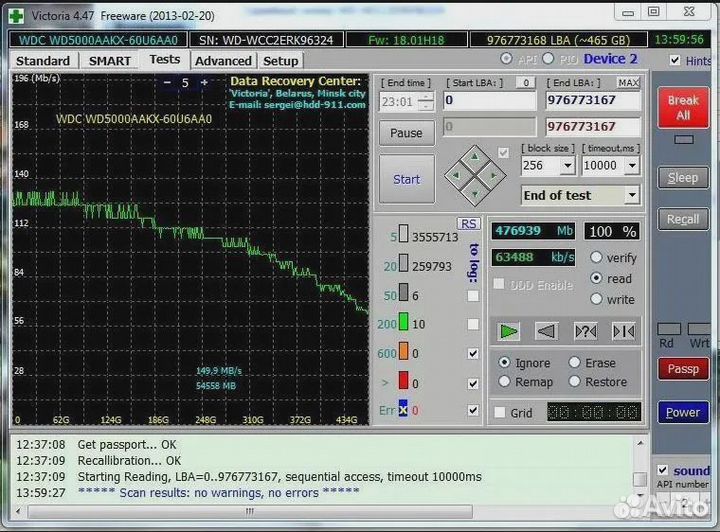Open the block size dropdown
720x532 pixels.
pos(568,166)
